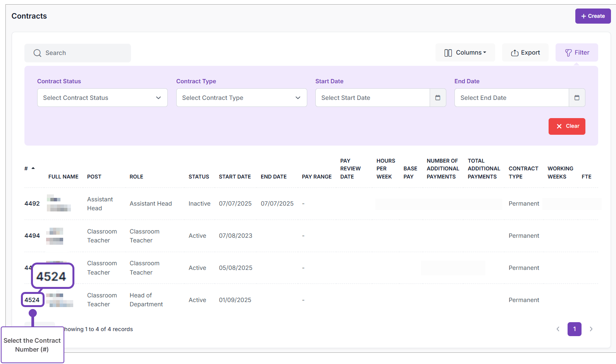Sort by the Start Date column header
Screen dimensions: 616x364
point(235,177)
